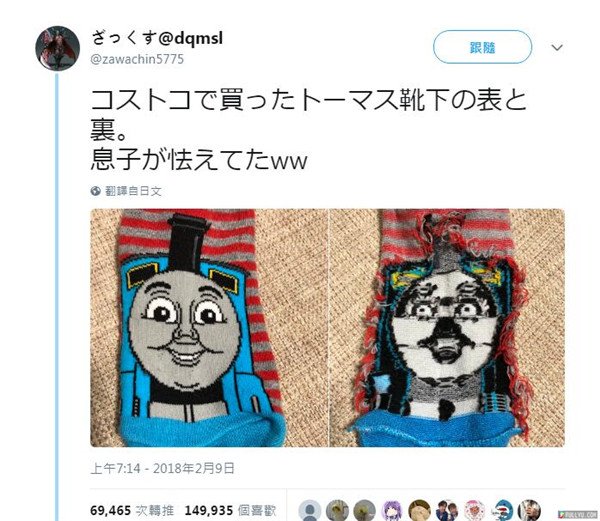Open the display name ざっくす@dqmsl
The image size is (600, 521).
[x=157, y=38]
